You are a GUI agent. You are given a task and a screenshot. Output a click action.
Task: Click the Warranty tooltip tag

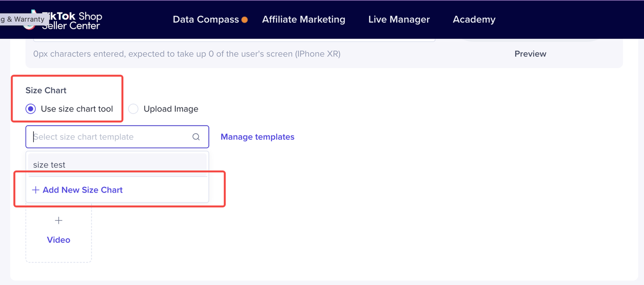pyautogui.click(x=23, y=19)
